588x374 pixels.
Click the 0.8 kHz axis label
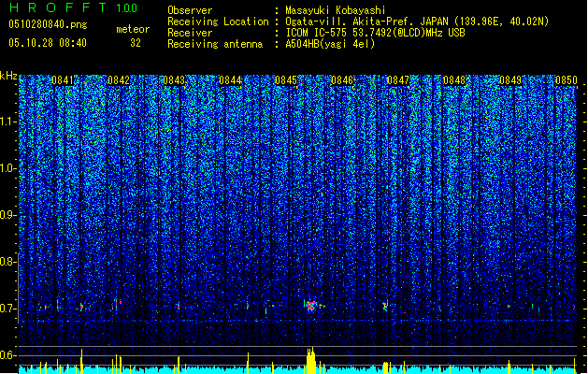click(7, 262)
